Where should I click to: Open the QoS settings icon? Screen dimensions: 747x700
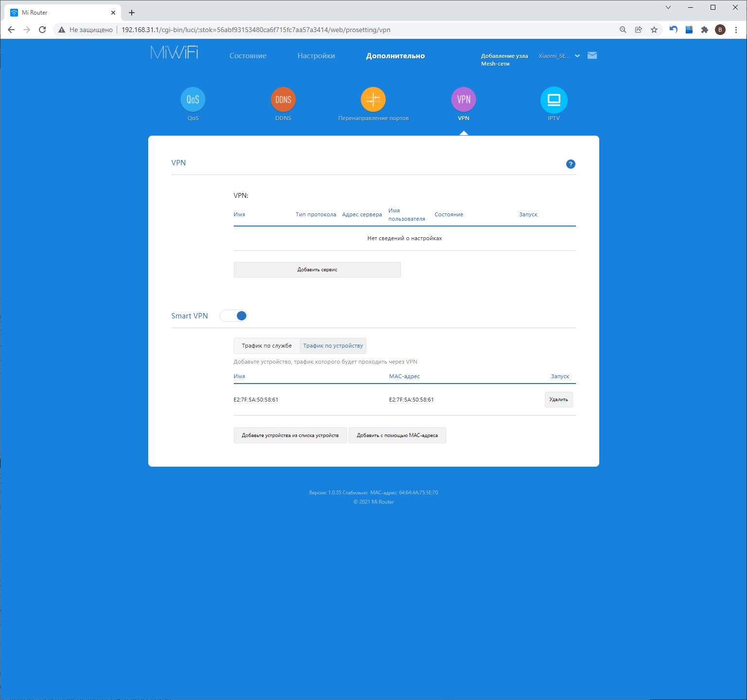[x=193, y=100]
